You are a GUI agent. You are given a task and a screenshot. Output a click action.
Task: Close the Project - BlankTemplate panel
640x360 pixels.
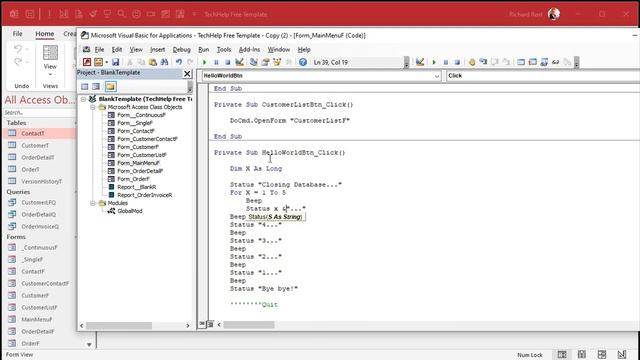pyautogui.click(x=187, y=73)
